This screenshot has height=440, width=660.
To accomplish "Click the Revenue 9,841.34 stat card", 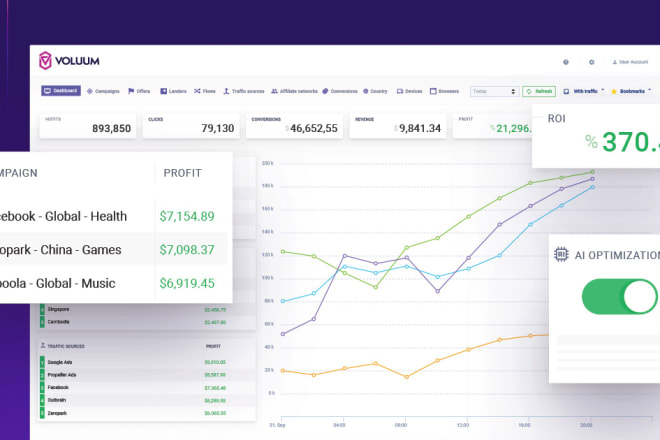I will [398, 125].
